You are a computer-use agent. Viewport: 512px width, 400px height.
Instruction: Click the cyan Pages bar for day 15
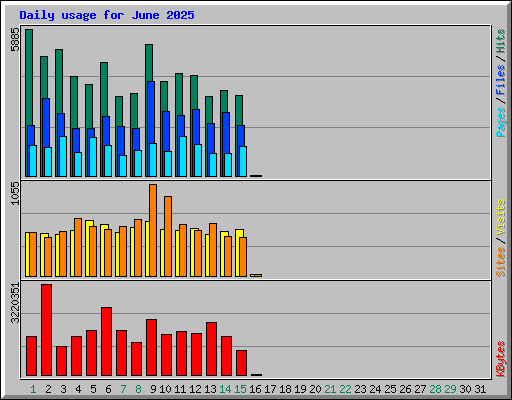(x=243, y=161)
